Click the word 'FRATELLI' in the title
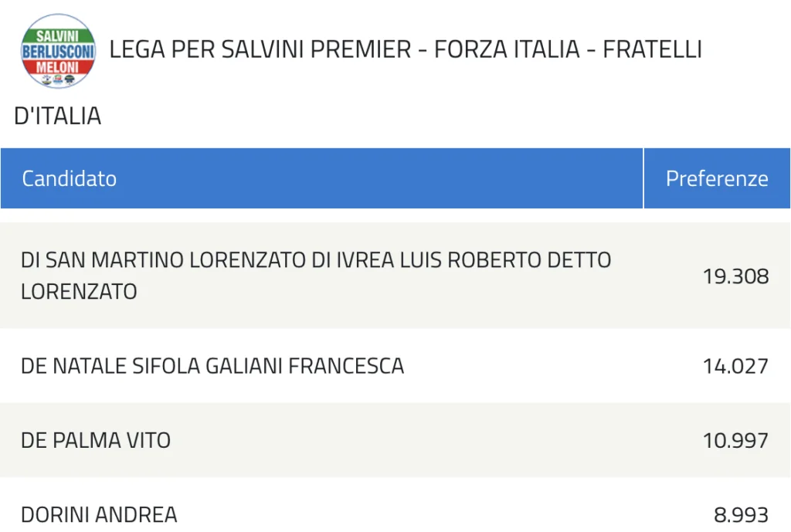Viewport: 791px width, 532px height. click(x=652, y=49)
